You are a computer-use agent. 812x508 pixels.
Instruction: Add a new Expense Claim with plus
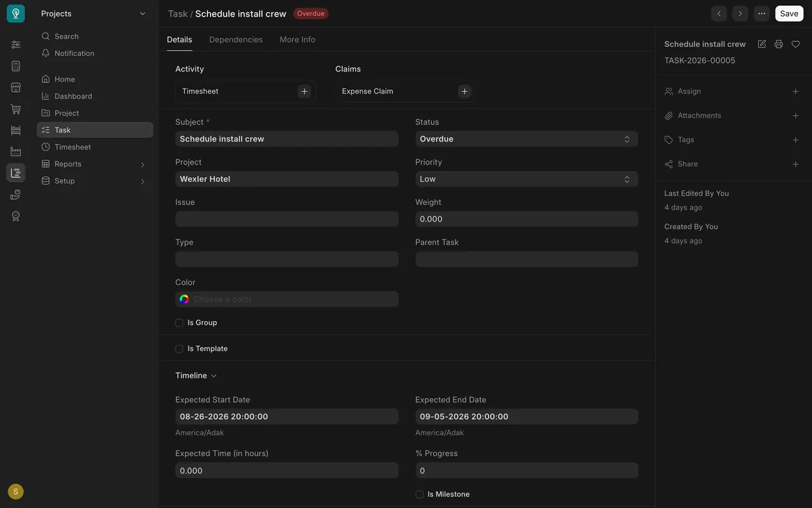(464, 91)
